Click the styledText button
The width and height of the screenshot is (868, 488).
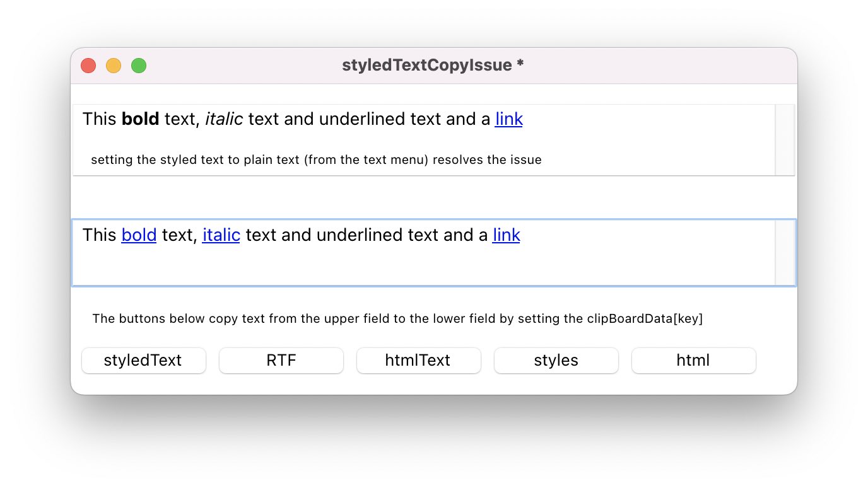(x=143, y=361)
